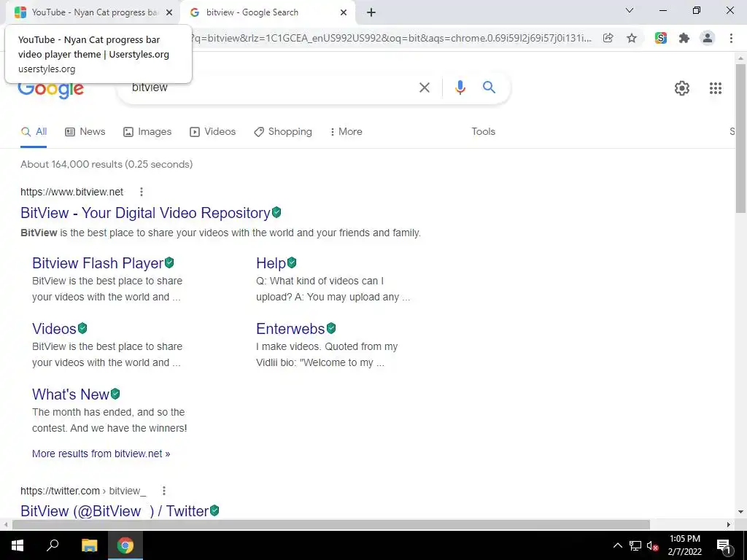Open options menu for bitview.net result
The width and height of the screenshot is (747, 560).
[142, 192]
